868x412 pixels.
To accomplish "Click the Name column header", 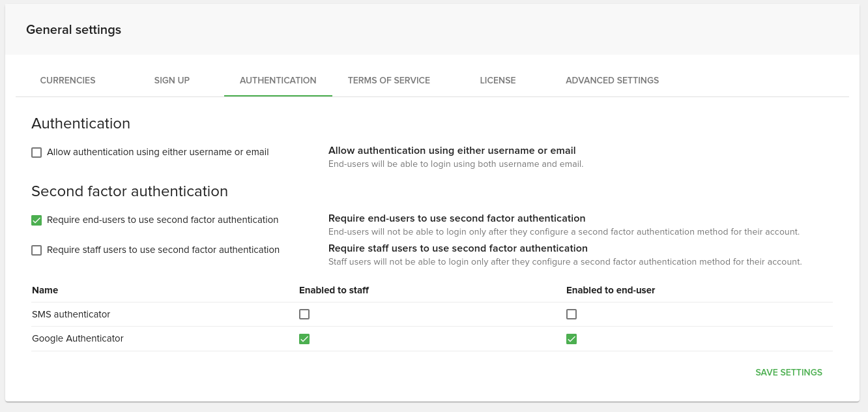I will (45, 290).
